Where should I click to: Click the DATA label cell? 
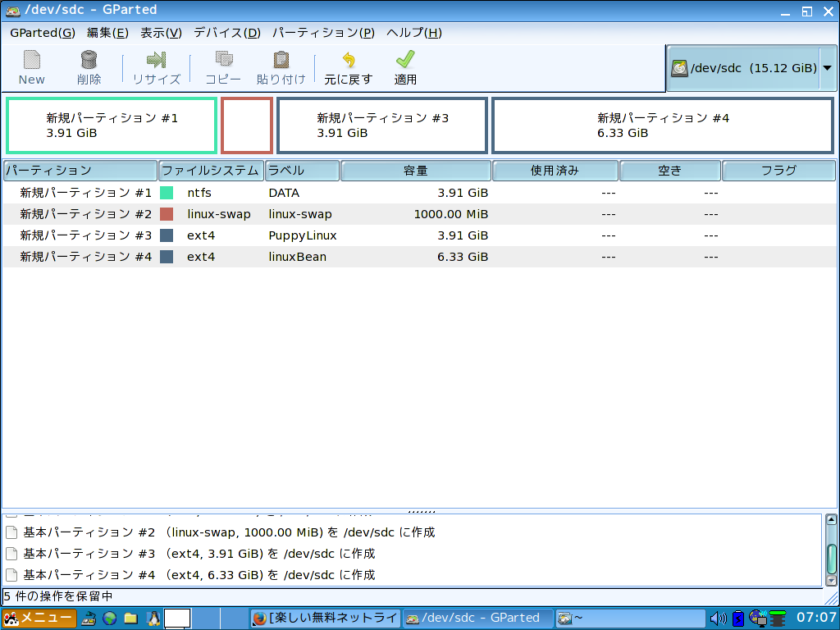[284, 193]
